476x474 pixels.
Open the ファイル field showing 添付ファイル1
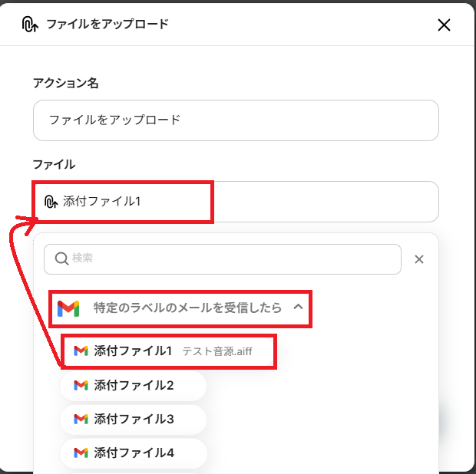coord(236,202)
